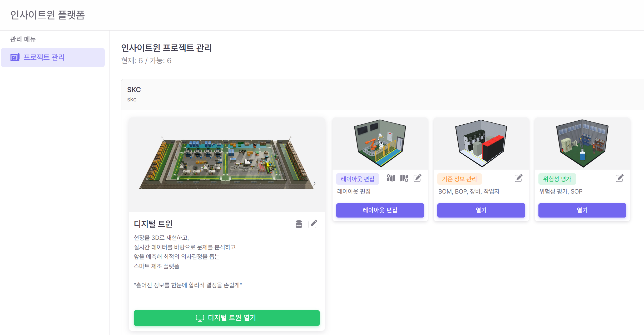Click the robot cell thumbnail on layout card
Screen dimensions: 644x335
pos(380,144)
